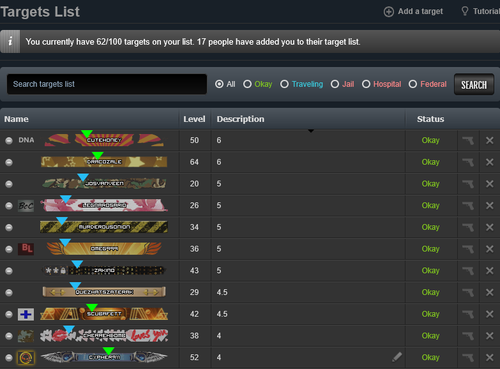Open the MURDEROUSONION name banner
This screenshot has height=369, width=500.
[x=104, y=227]
